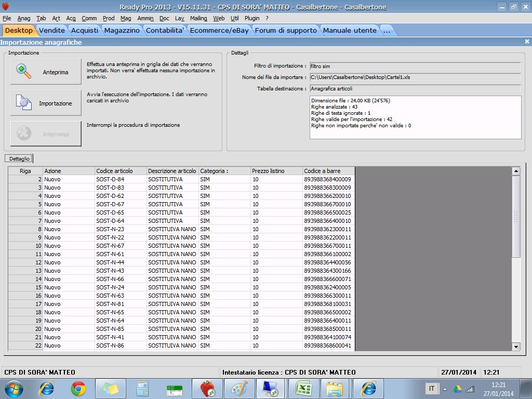Click the Codice a barre column header
Viewport: 532px width, 399px height.
(x=328, y=170)
